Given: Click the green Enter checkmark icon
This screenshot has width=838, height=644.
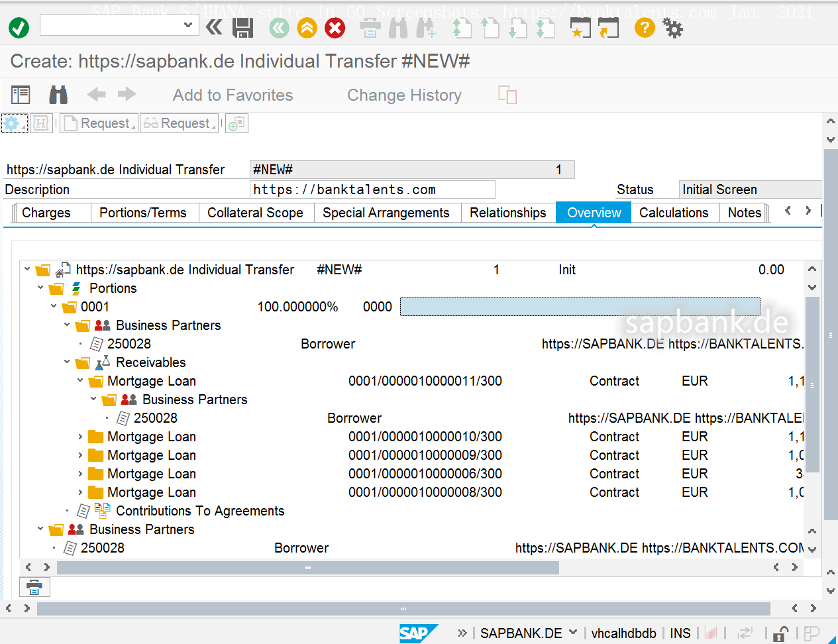Looking at the screenshot, I should tap(19, 28).
